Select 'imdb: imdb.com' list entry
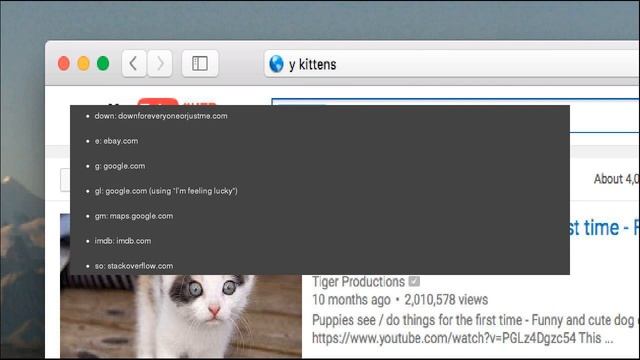 click(122, 241)
